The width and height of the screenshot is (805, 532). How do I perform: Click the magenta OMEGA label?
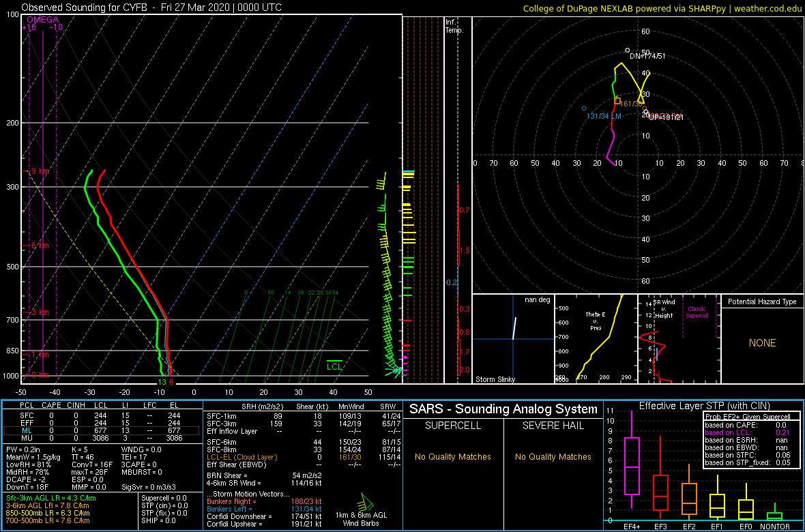[42, 20]
